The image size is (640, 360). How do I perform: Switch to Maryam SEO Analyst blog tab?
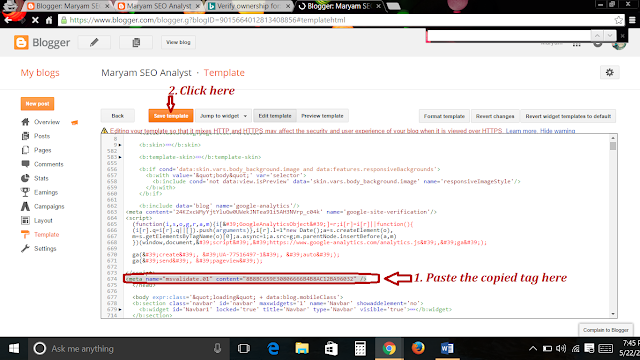click(x=159, y=6)
